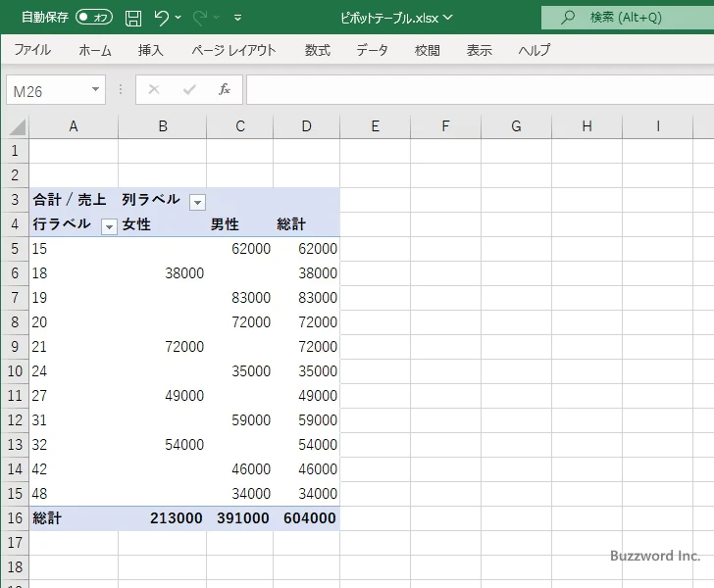This screenshot has height=588, width=714.
Task: Open the Customize Quick Access Toolbar dropdown
Action: [x=237, y=18]
